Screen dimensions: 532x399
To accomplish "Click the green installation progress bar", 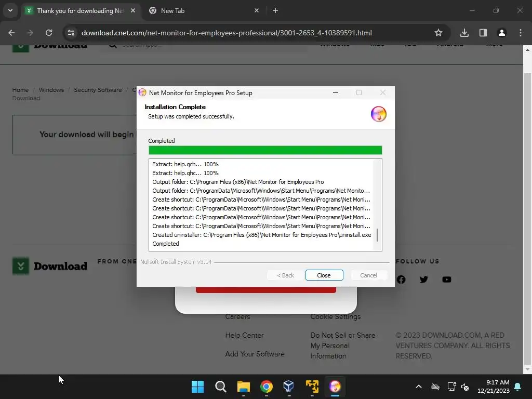I will pyautogui.click(x=265, y=150).
